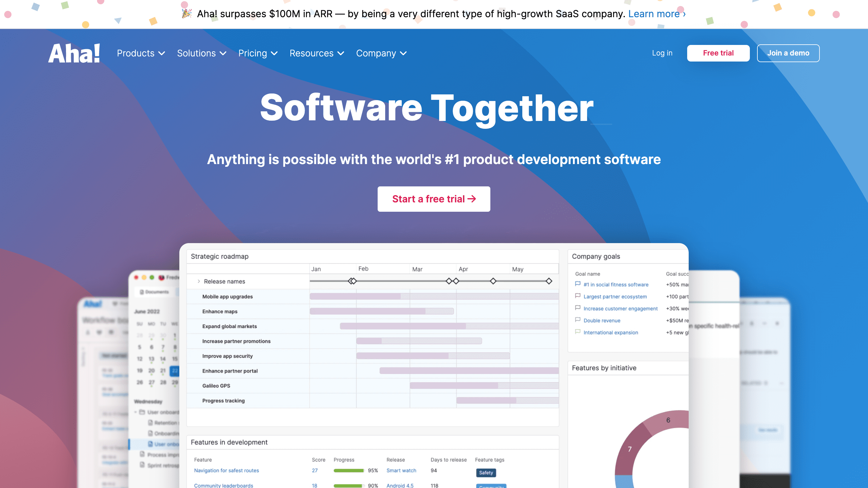
Task: Open the Resources dropdown menu
Action: [317, 53]
